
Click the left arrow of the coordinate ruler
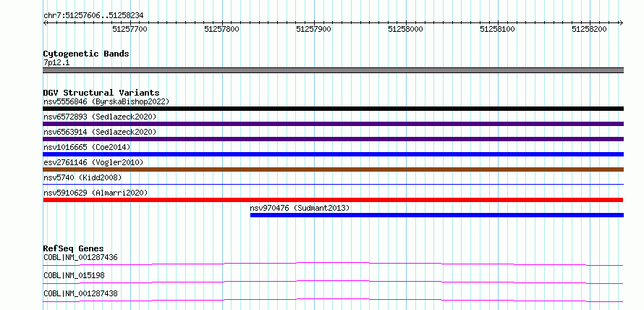pyautogui.click(x=45, y=22)
